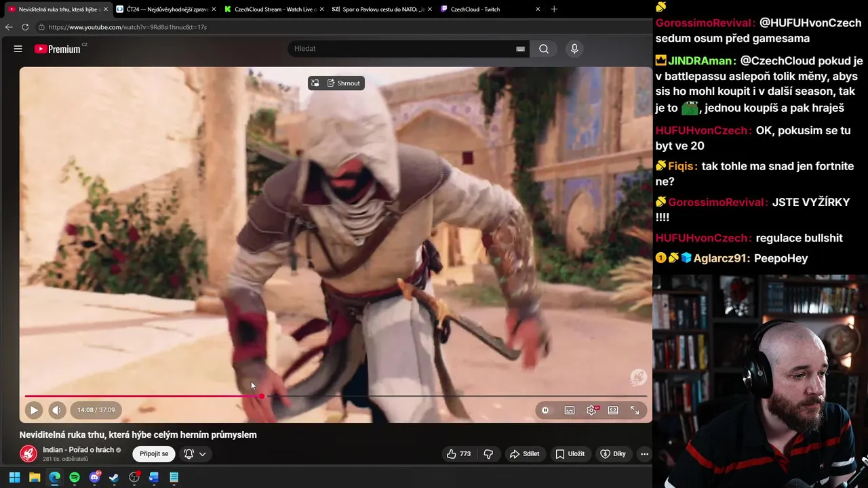Open File Explorer from the taskbar
The height and width of the screenshot is (488, 868).
(x=35, y=477)
